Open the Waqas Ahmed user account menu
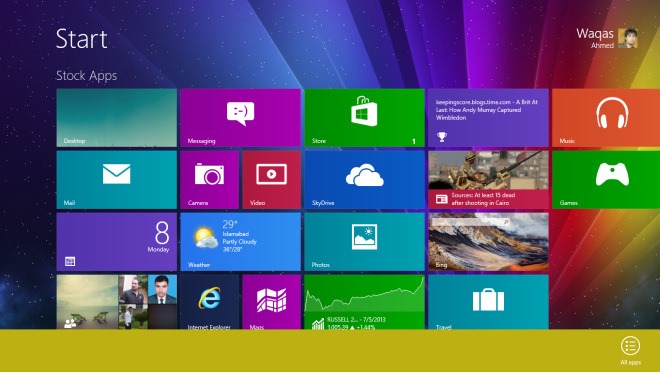 coord(607,38)
